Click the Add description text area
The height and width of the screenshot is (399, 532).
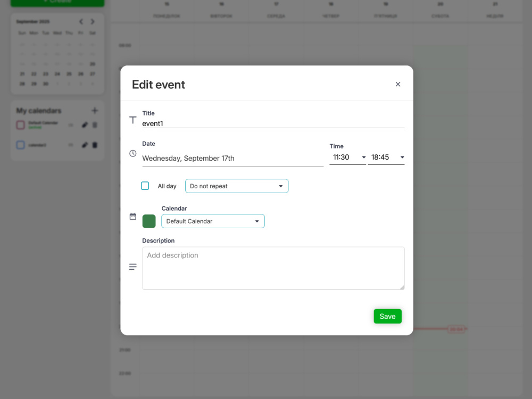tap(273, 268)
